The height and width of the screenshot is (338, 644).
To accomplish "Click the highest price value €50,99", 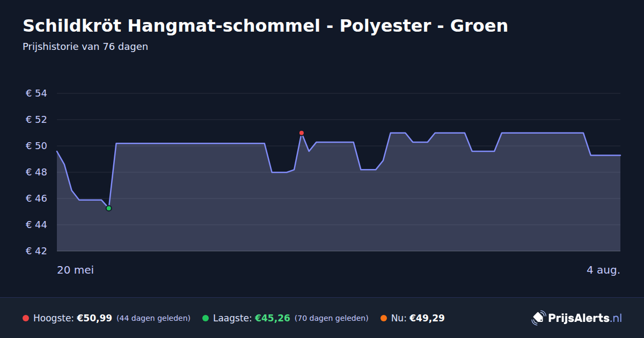I will click(94, 318).
